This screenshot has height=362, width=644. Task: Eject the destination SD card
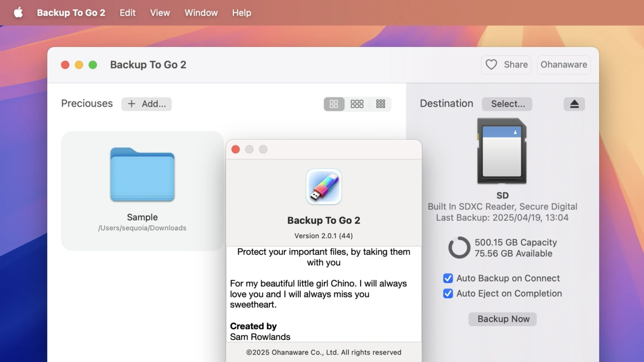pyautogui.click(x=574, y=104)
